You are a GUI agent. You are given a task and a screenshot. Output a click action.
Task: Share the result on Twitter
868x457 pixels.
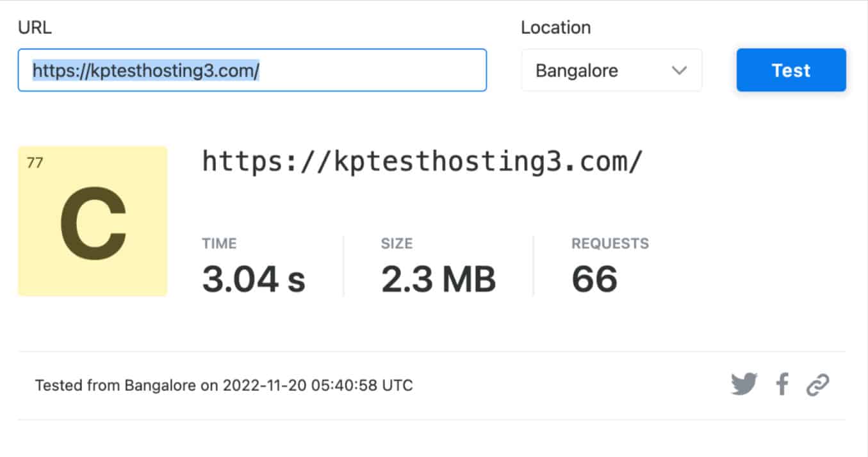[744, 385]
